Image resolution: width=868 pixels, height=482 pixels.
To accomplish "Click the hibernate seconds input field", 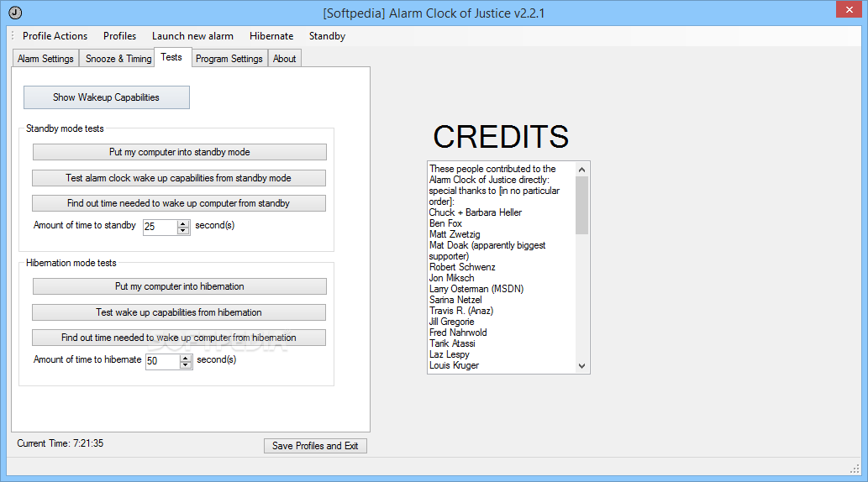I will (162, 361).
